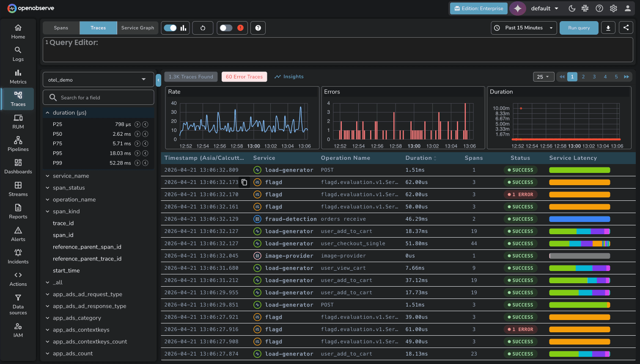
Task: Go to results page 5
Action: (616, 77)
